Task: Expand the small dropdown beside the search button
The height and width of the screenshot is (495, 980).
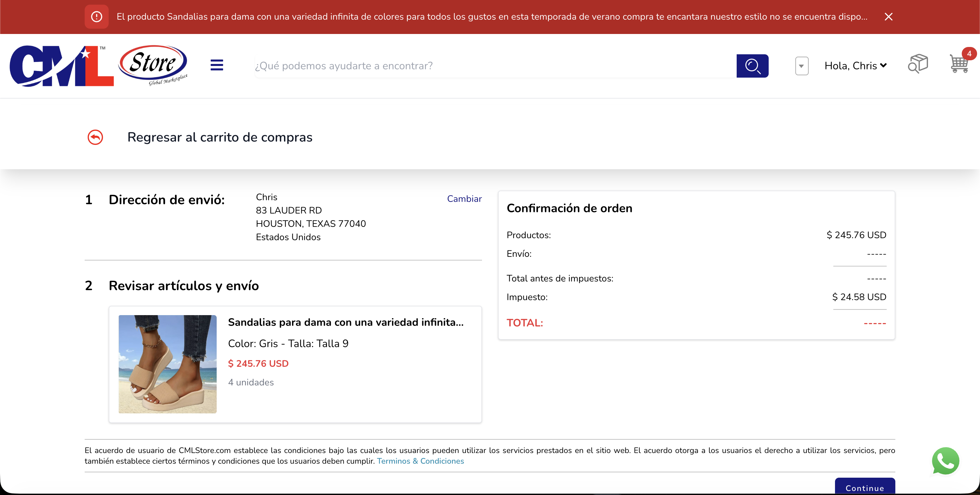Action: [802, 66]
